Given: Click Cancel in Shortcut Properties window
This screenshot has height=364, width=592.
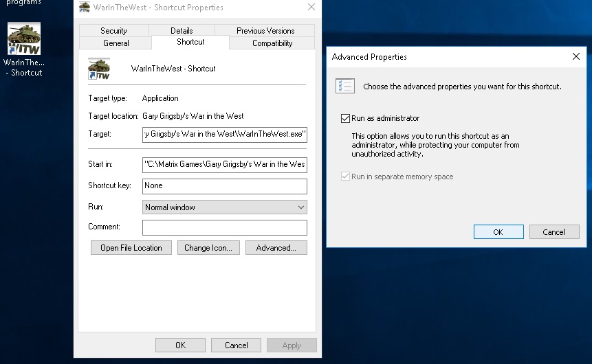Looking at the screenshot, I should (236, 345).
